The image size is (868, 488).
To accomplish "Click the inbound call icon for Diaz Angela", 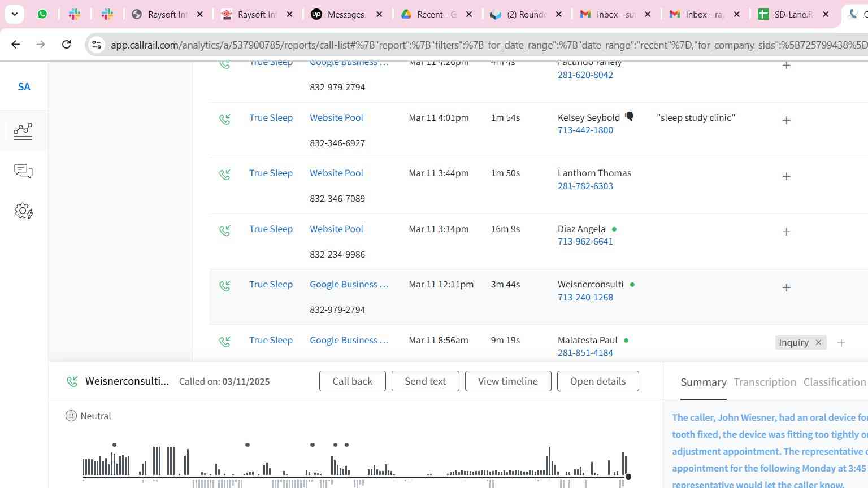I will tap(225, 230).
